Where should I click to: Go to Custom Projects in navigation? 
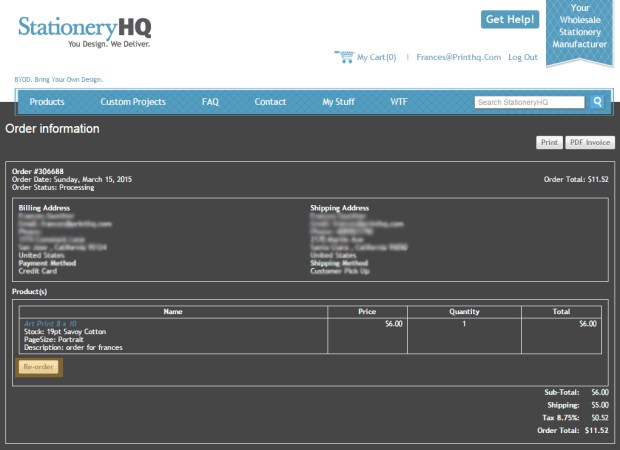(133, 102)
